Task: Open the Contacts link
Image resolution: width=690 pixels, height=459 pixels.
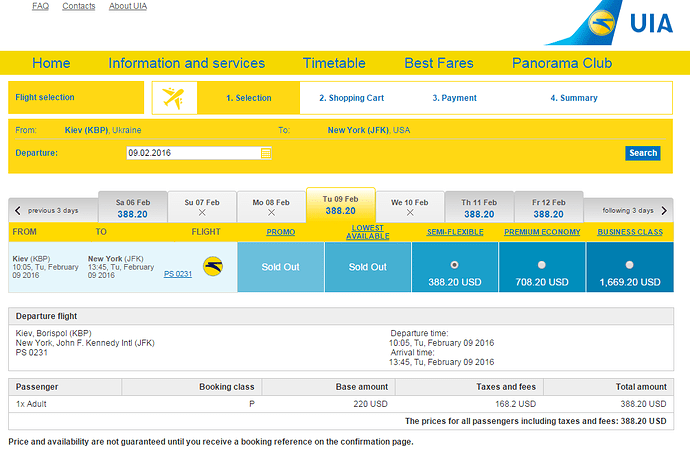Action: coord(79,6)
